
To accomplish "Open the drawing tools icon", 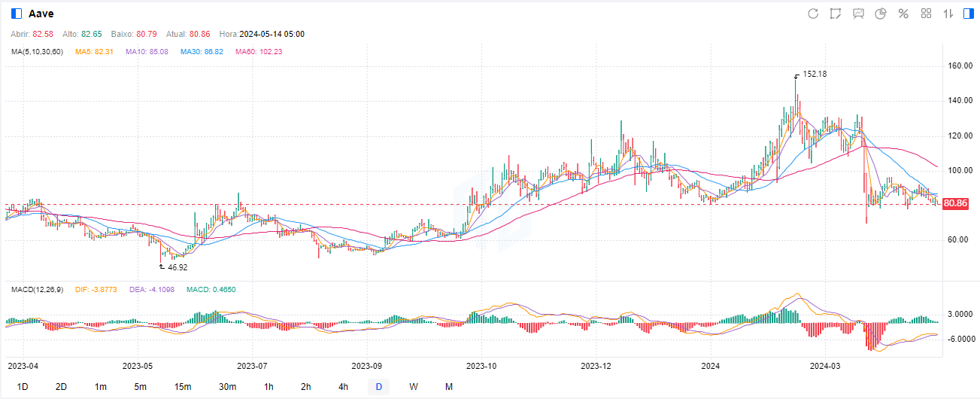I will (836, 14).
